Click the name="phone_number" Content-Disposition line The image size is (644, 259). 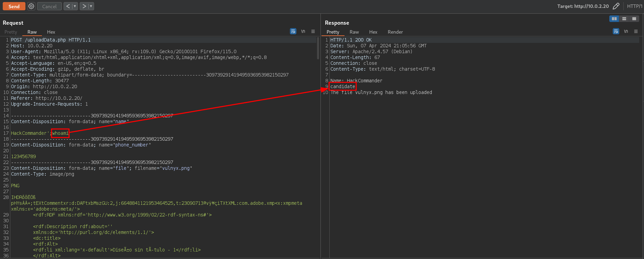point(81,145)
